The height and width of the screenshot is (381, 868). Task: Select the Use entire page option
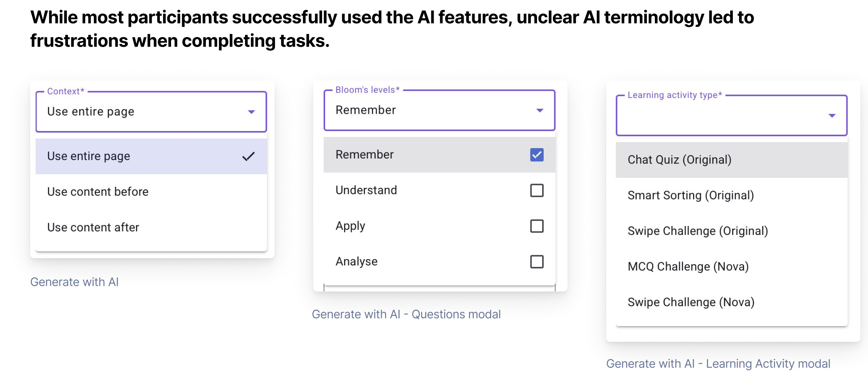89,156
